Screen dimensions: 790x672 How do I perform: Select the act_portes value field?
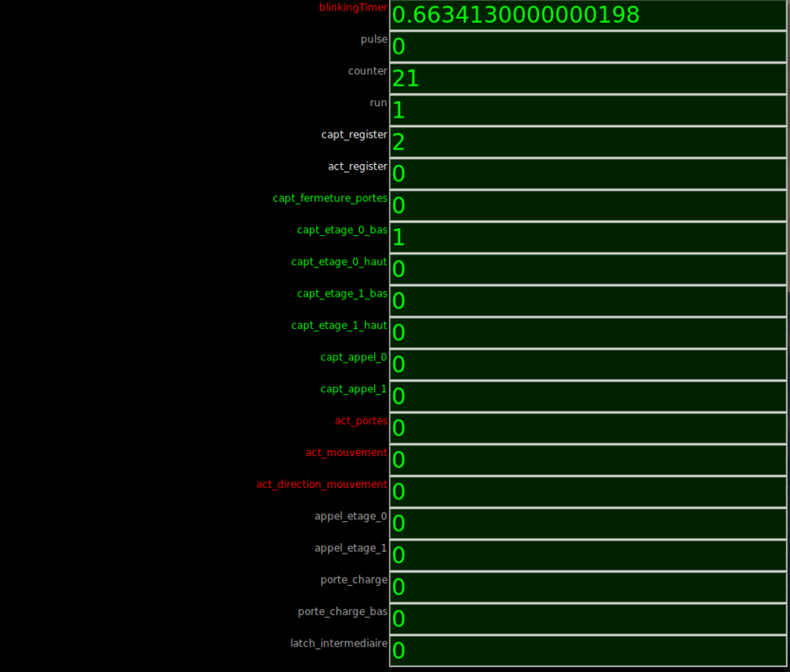click(587, 428)
